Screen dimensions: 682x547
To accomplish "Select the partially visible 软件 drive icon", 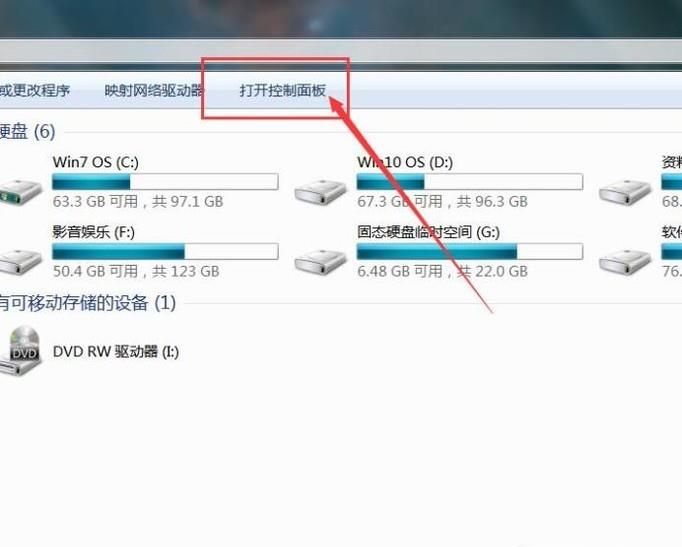I will (x=625, y=261).
